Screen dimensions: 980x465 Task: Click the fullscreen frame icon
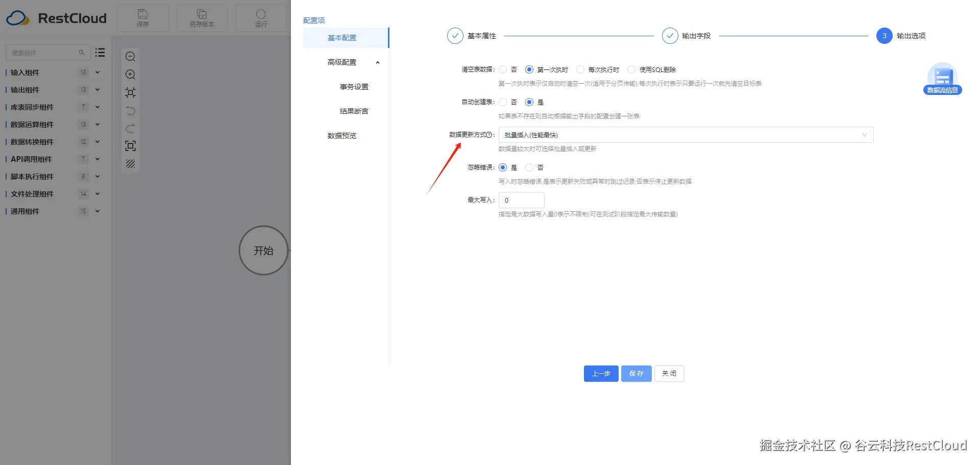pyautogui.click(x=131, y=146)
